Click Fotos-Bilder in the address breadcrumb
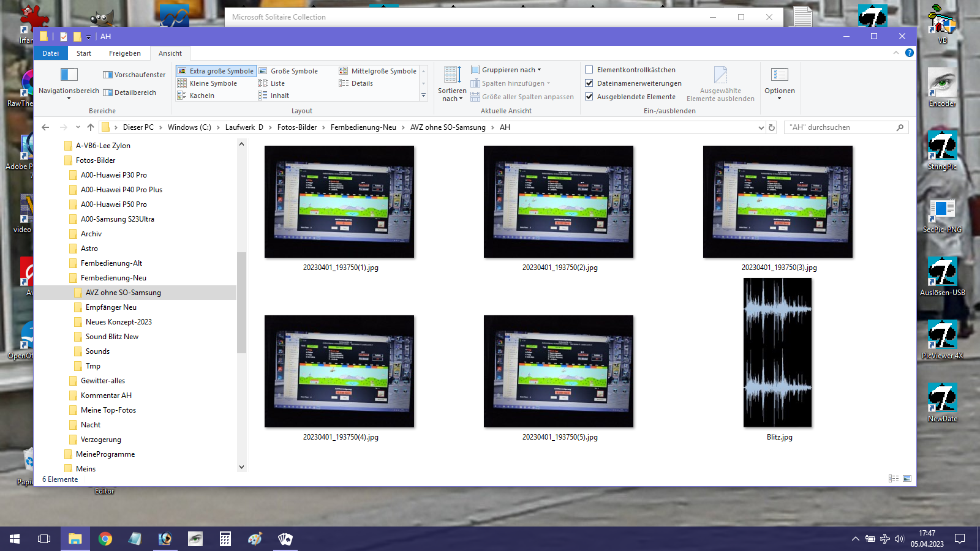 pyautogui.click(x=296, y=127)
